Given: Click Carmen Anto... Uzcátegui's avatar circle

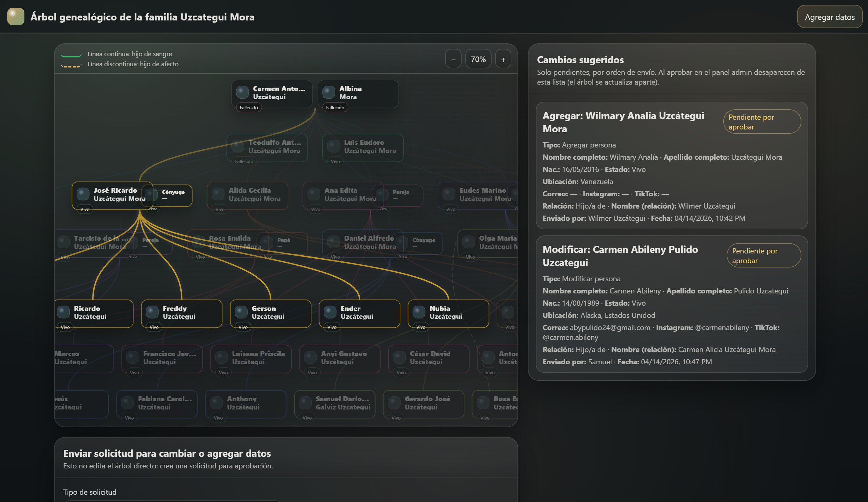Looking at the screenshot, I should (x=242, y=92).
